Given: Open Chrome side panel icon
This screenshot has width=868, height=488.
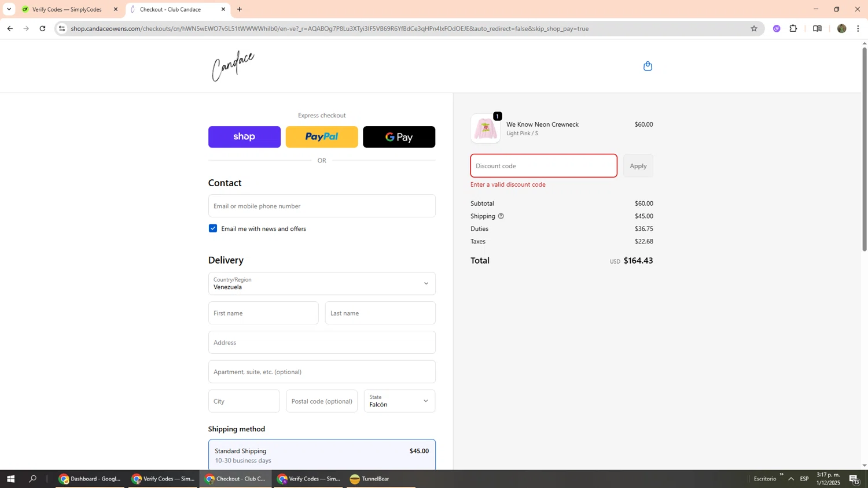Looking at the screenshot, I should coord(817,28).
